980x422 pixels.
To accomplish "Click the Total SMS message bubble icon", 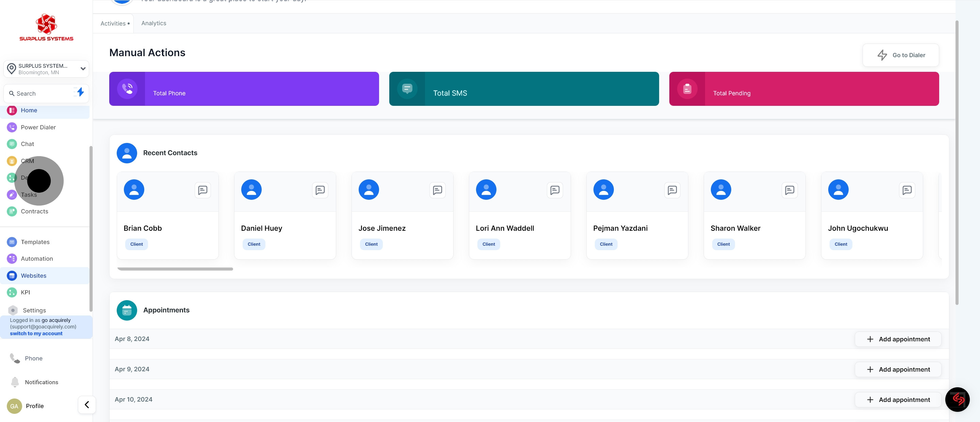I will 407,89.
